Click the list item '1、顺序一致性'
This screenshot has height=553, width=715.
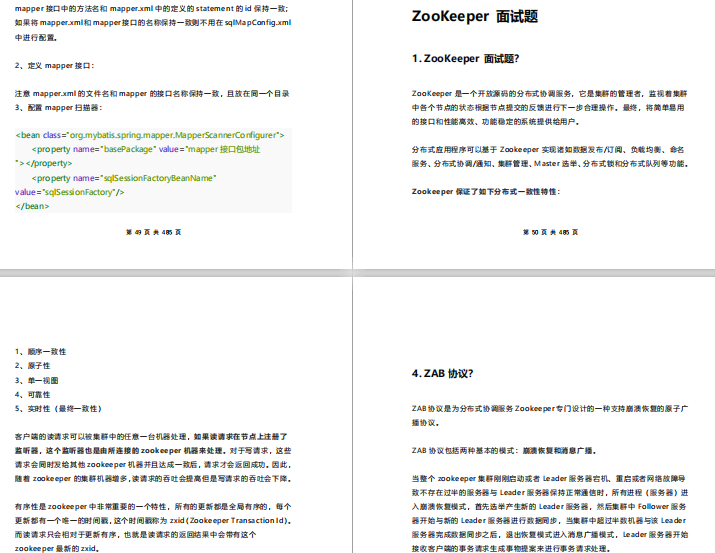pyautogui.click(x=40, y=351)
